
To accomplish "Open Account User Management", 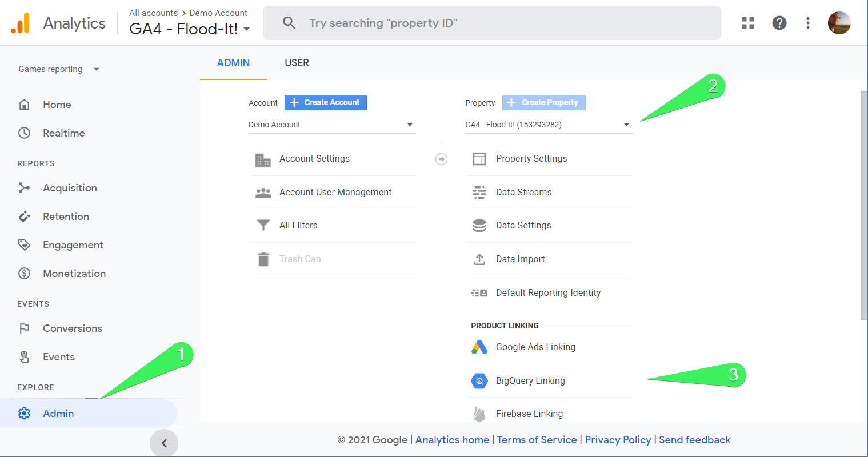I will (x=335, y=193).
